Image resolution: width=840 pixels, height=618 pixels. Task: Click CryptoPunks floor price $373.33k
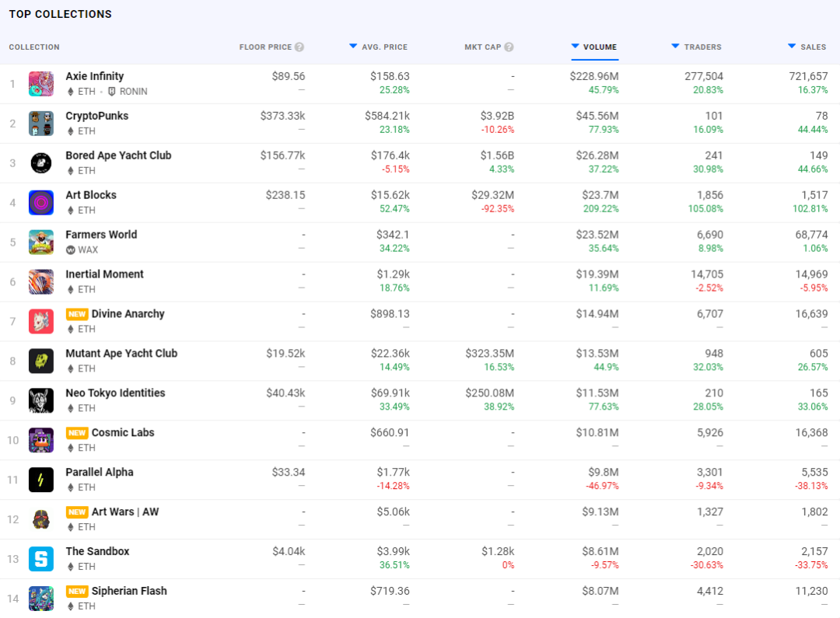coord(282,116)
